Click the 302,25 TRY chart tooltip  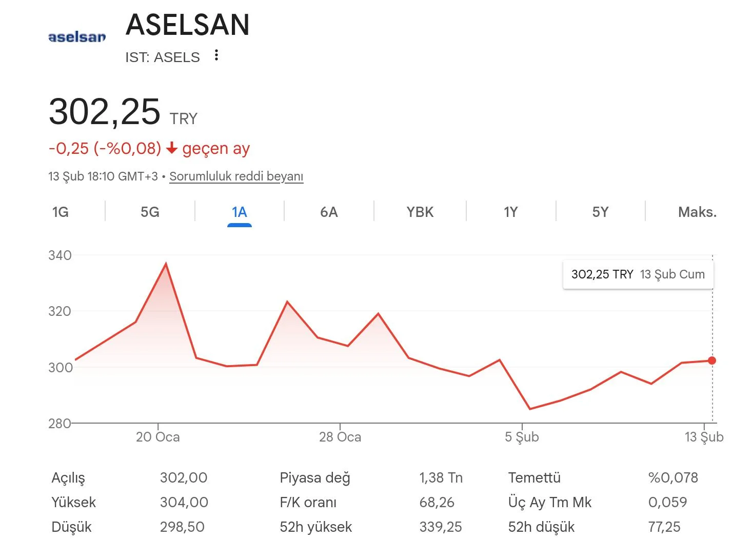click(x=638, y=274)
